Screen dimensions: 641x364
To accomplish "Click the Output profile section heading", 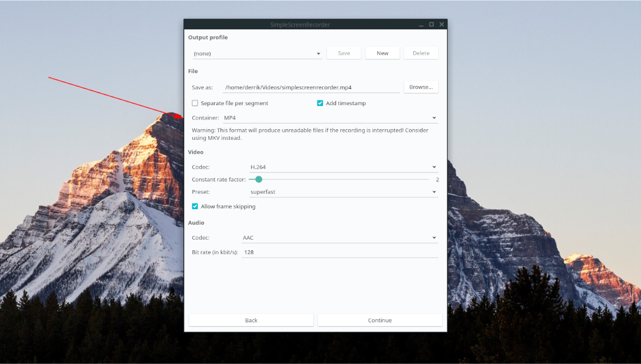I will pos(208,37).
